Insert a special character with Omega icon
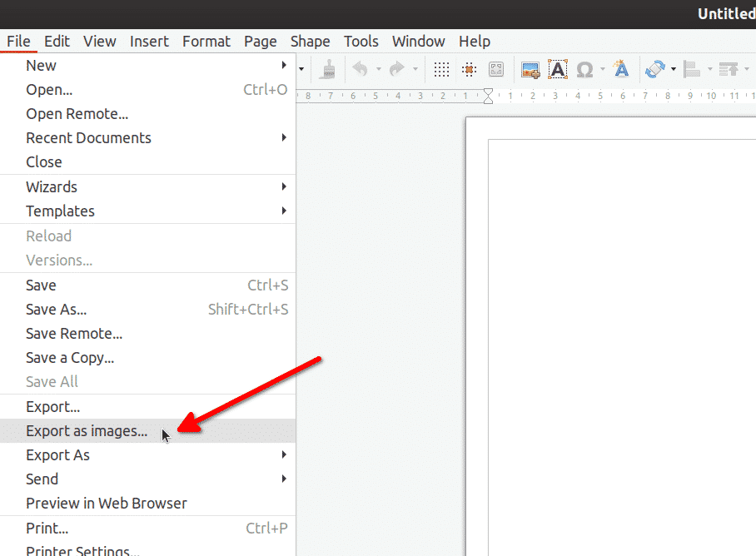This screenshot has width=756, height=556. pos(584,69)
